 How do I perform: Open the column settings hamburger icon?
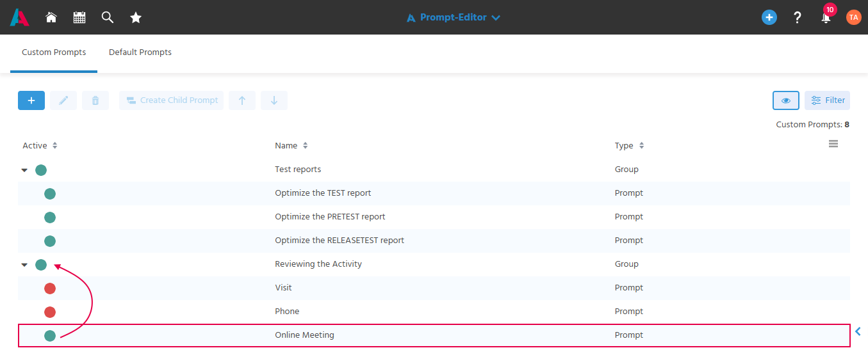coord(833,144)
